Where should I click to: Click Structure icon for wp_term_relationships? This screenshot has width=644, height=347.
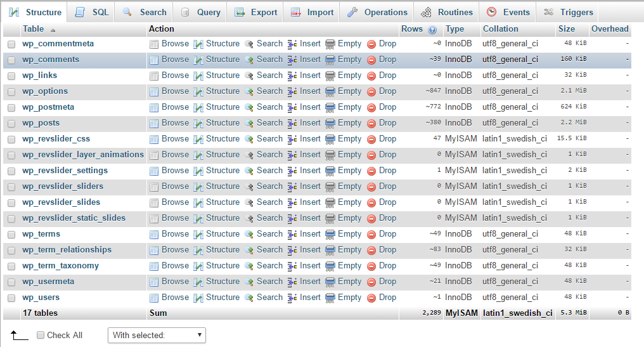click(198, 251)
